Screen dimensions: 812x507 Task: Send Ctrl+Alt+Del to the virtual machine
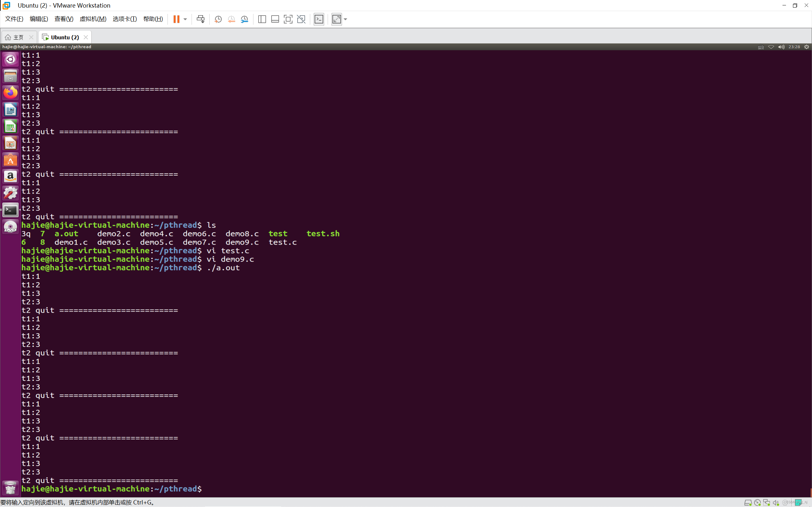pos(201,19)
